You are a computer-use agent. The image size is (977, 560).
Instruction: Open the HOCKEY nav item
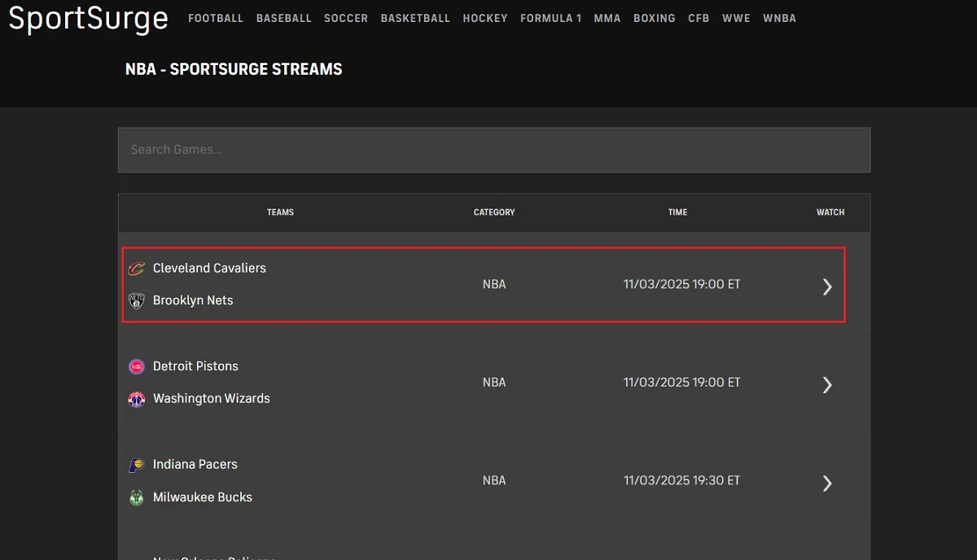(x=485, y=18)
